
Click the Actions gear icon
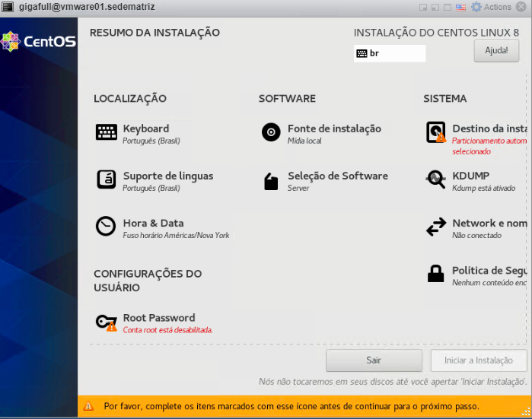tap(476, 7)
